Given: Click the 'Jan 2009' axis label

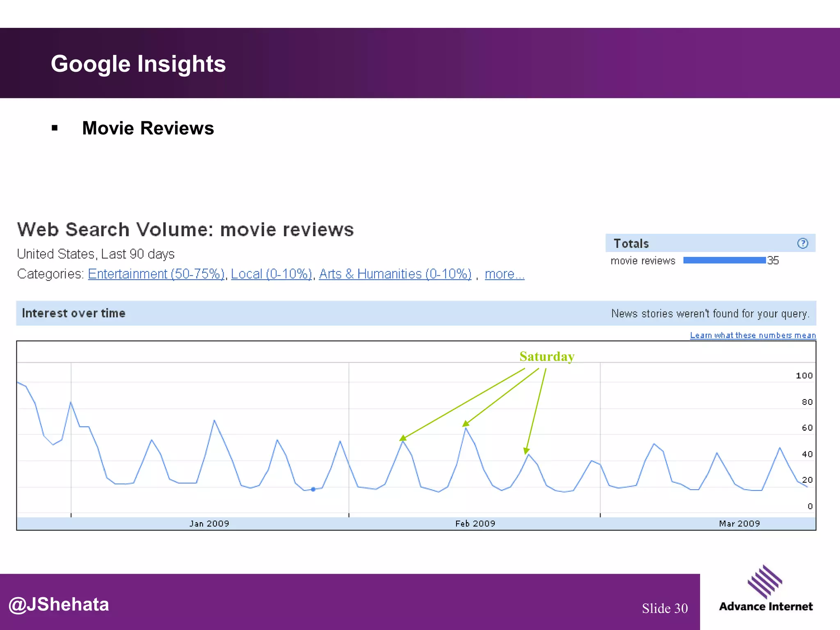Looking at the screenshot, I should coord(209,523).
